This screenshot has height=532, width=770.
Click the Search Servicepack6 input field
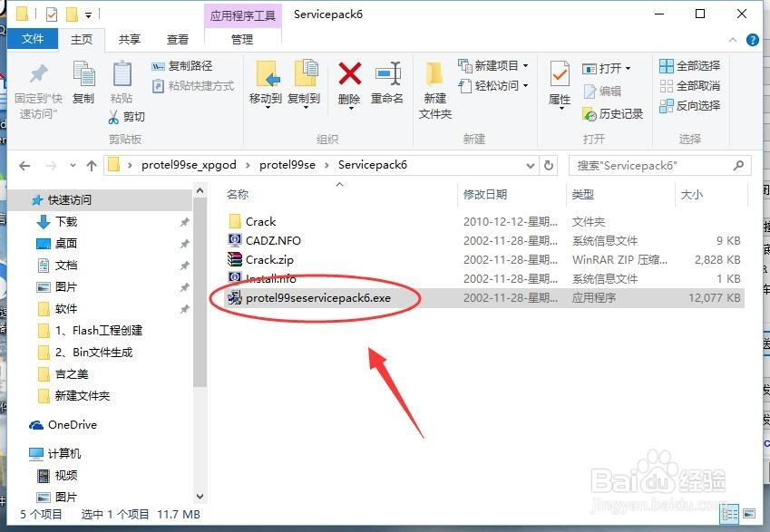click(x=660, y=166)
